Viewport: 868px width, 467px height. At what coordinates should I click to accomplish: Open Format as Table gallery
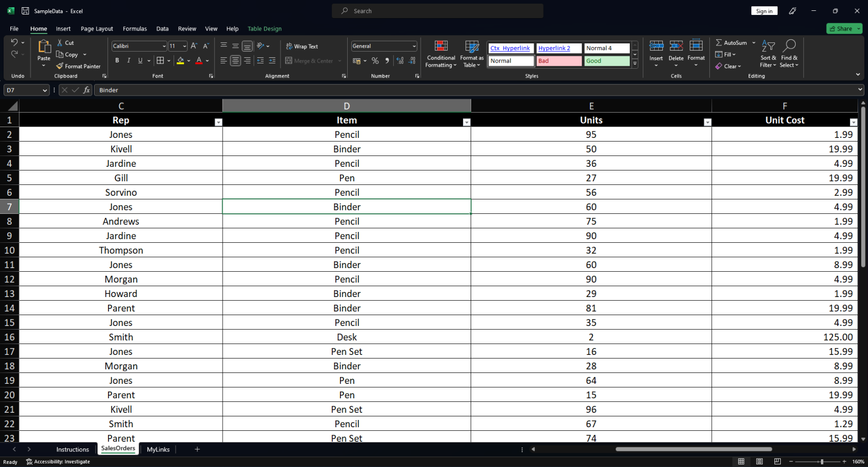[x=472, y=54]
